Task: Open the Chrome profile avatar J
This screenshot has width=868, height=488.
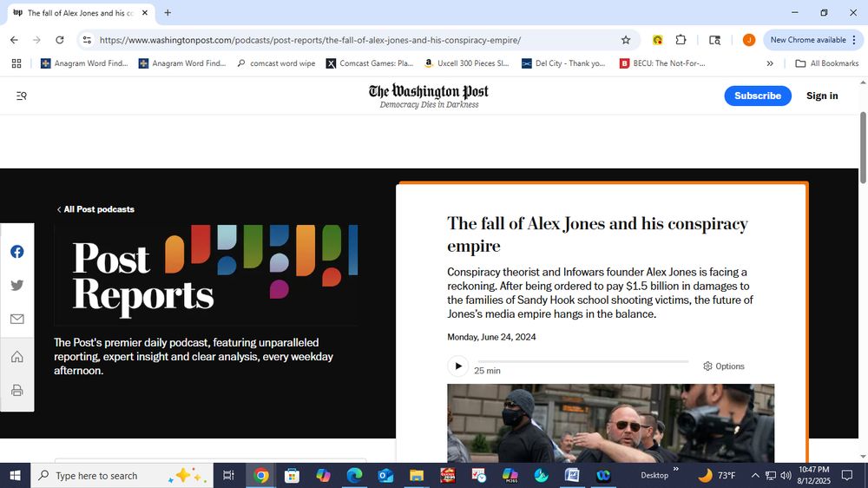Action: point(748,40)
